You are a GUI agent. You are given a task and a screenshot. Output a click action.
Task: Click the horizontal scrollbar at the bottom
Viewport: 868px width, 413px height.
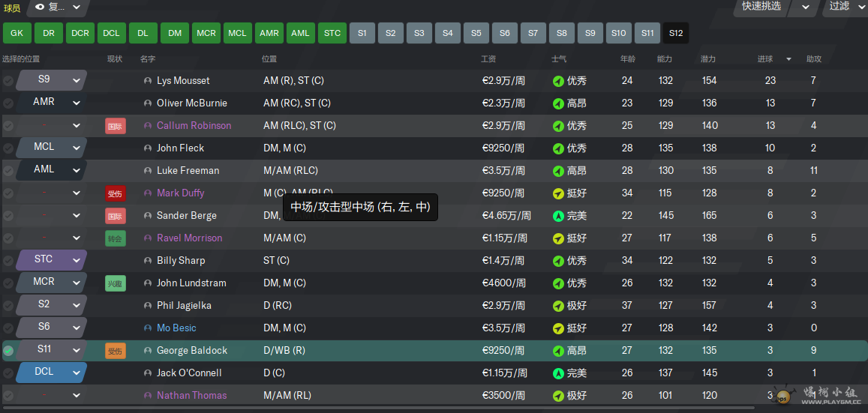[x=375, y=408]
